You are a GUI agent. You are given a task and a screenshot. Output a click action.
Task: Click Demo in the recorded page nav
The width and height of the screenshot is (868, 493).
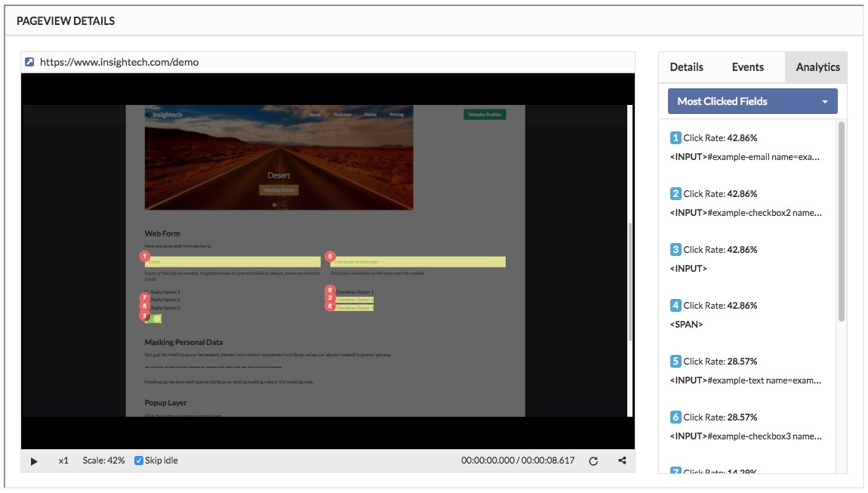pos(371,115)
